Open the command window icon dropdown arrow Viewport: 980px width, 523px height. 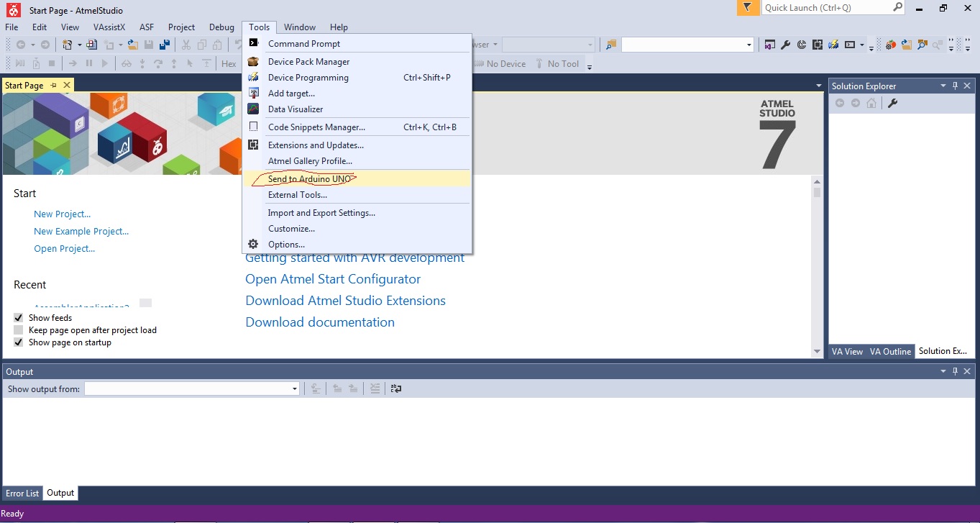(x=861, y=45)
